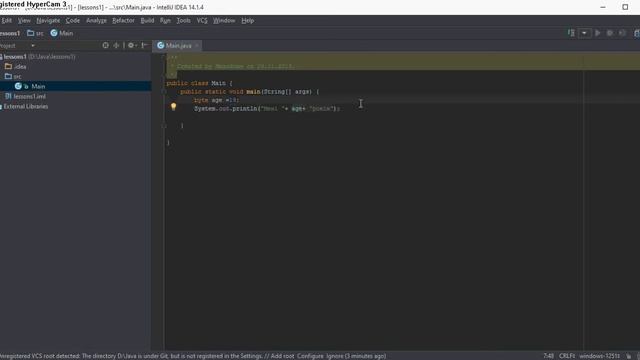Click the Scroll from Source target icon

(x=105, y=45)
